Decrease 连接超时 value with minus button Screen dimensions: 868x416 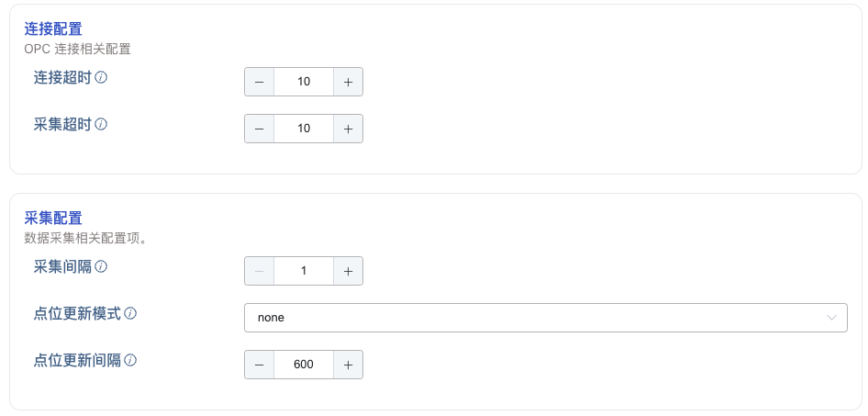260,82
